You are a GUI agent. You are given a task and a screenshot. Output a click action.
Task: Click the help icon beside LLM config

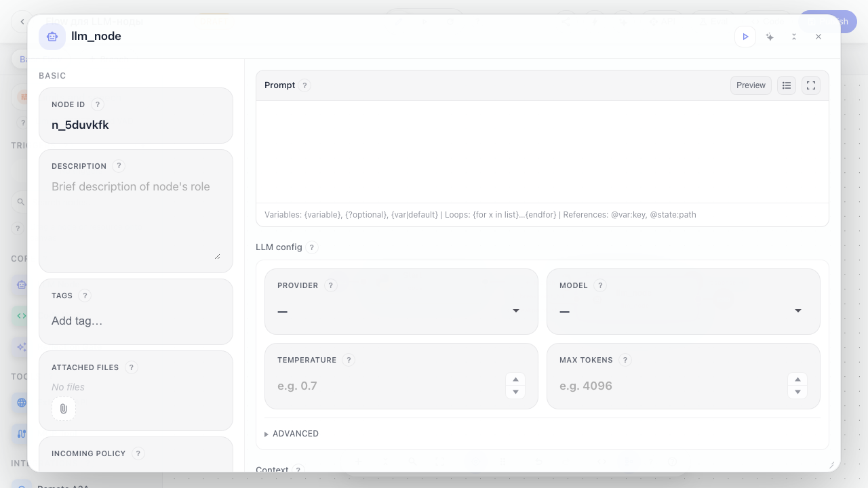[312, 247]
